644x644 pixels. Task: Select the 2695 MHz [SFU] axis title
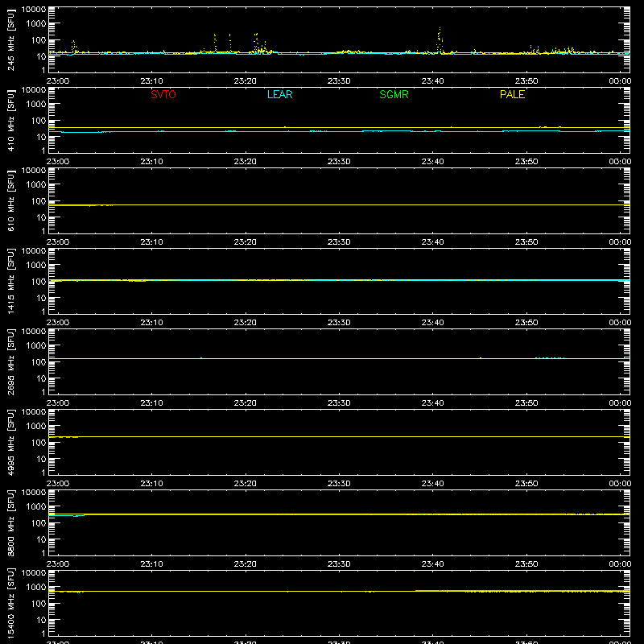[10, 361]
